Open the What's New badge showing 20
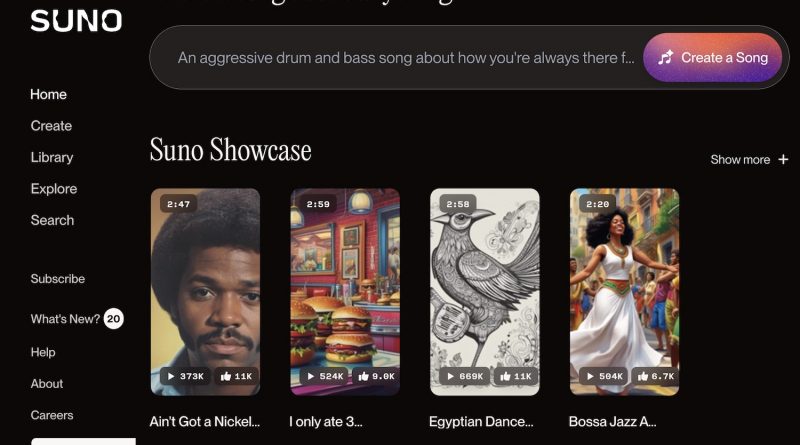 click(113, 319)
